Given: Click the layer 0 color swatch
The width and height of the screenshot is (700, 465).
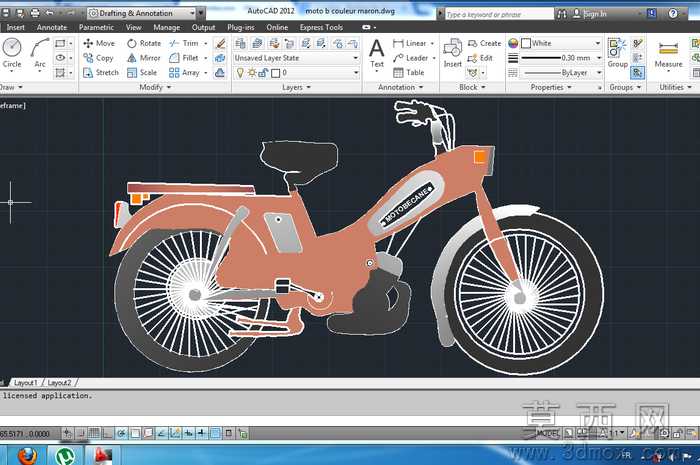Looking at the screenshot, I should [x=275, y=73].
